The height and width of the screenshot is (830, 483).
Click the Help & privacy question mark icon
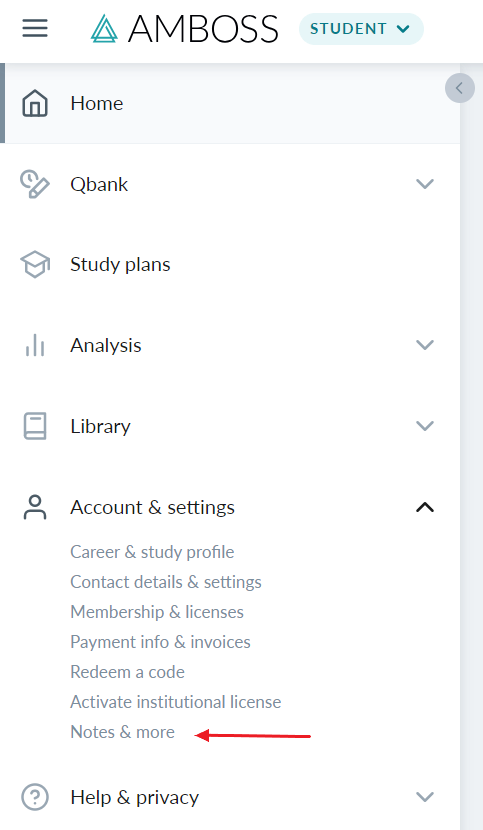click(35, 797)
